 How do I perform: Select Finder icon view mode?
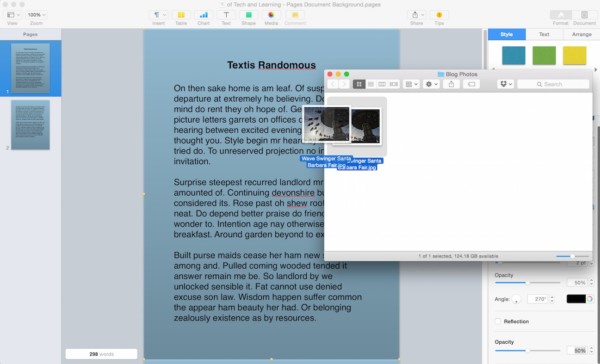pyautogui.click(x=359, y=84)
